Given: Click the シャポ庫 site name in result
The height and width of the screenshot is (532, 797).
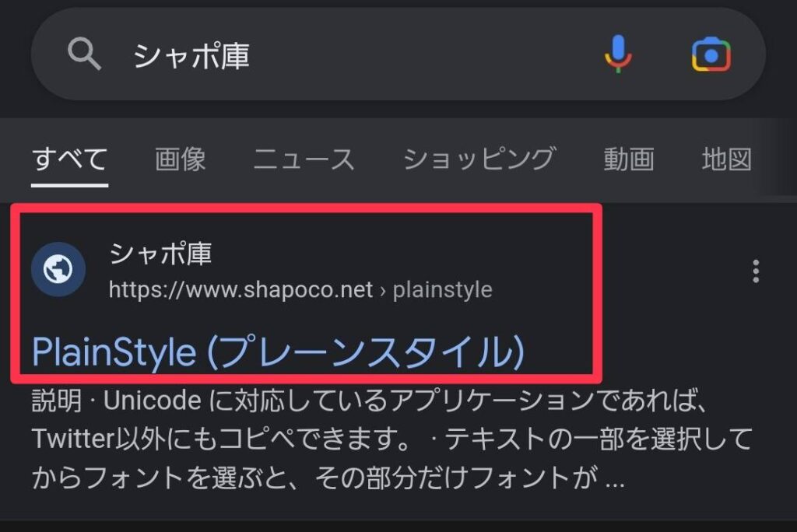Looking at the screenshot, I should [x=160, y=253].
